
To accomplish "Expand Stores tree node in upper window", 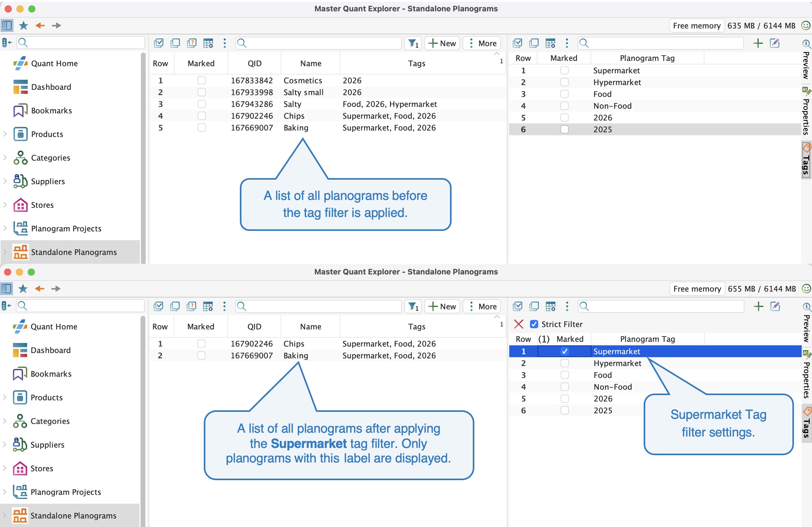I will [5, 205].
